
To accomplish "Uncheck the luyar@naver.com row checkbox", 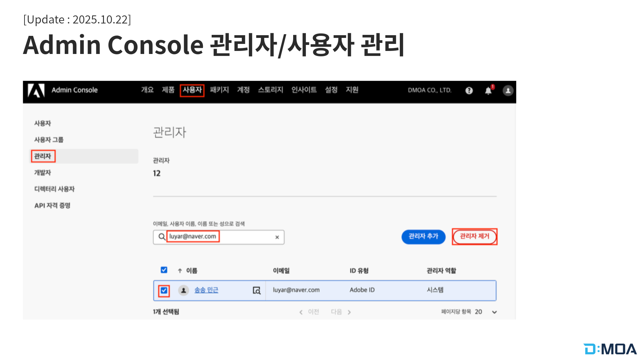I will [x=164, y=290].
